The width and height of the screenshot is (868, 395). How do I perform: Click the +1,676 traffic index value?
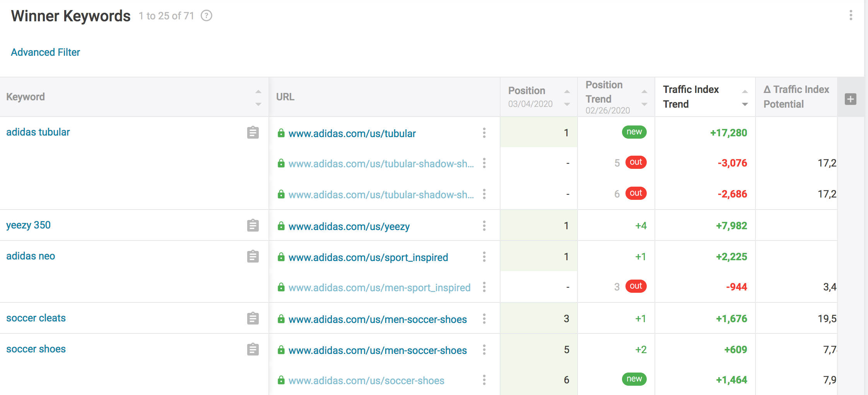[731, 319]
